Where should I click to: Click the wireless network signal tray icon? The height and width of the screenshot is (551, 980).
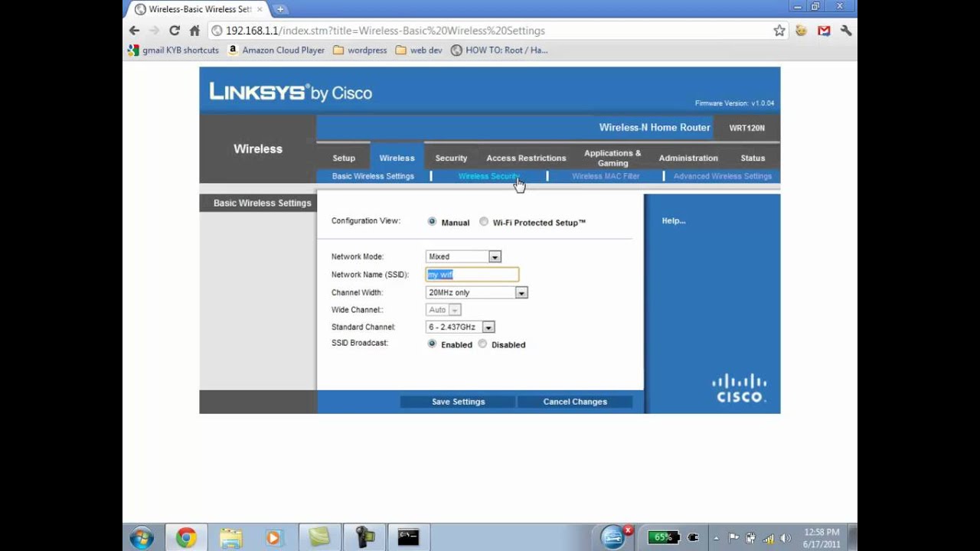[768, 538]
